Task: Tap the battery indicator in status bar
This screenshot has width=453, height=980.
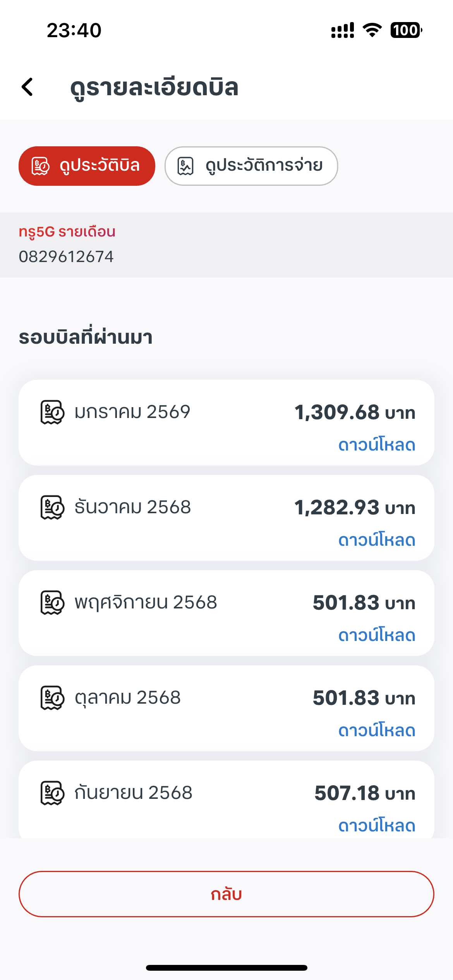Action: point(406,30)
